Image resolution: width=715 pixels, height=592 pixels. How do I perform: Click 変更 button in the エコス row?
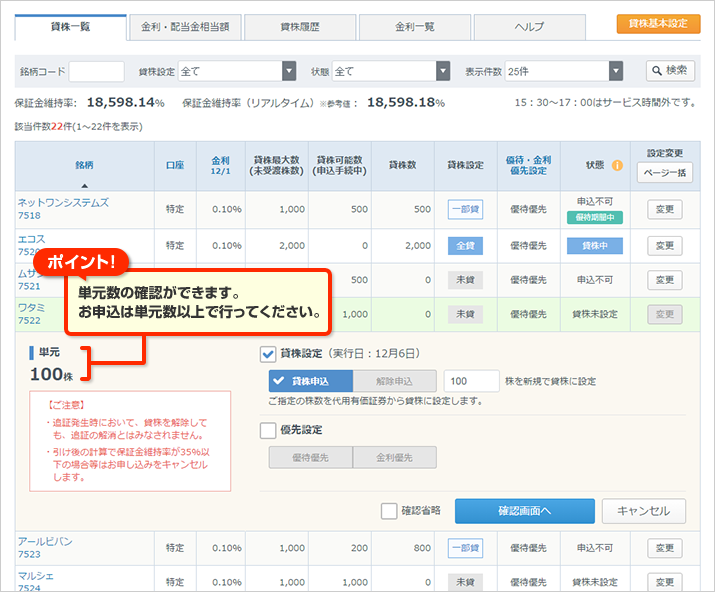(x=663, y=245)
